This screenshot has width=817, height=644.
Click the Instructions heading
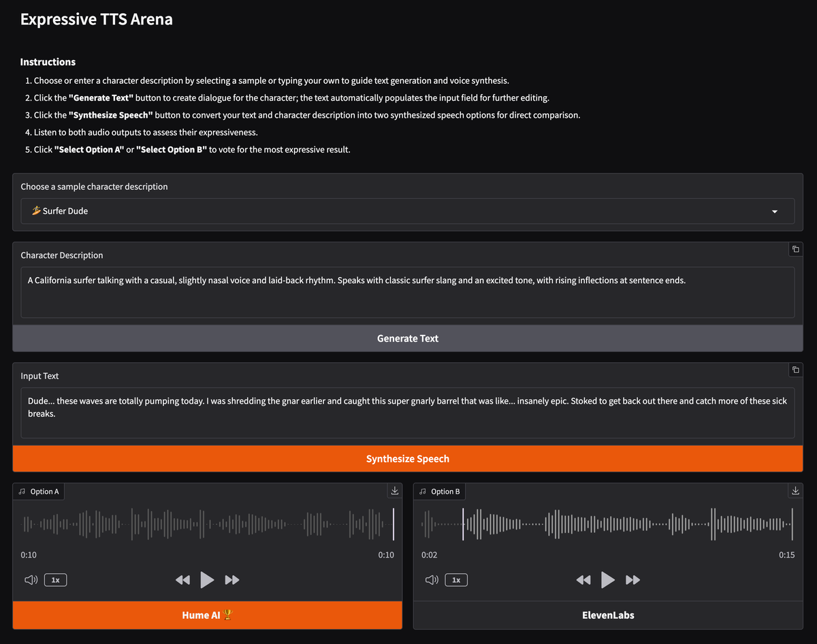coord(48,62)
